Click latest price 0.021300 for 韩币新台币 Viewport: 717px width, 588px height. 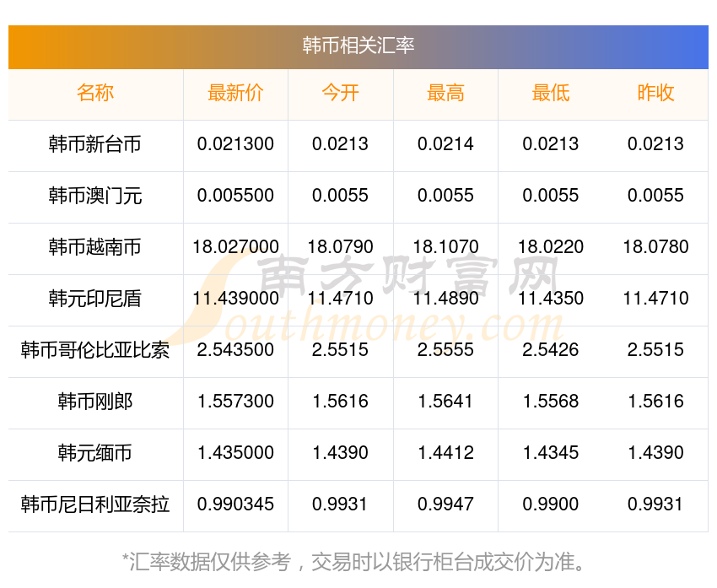pyautogui.click(x=235, y=144)
